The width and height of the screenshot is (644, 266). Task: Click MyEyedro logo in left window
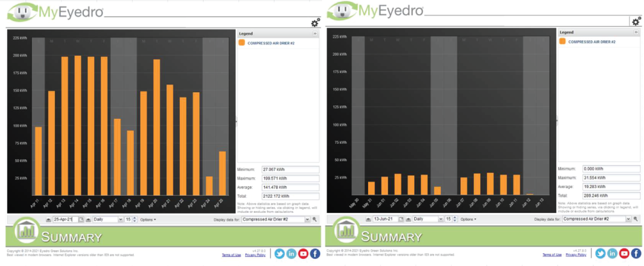point(55,12)
